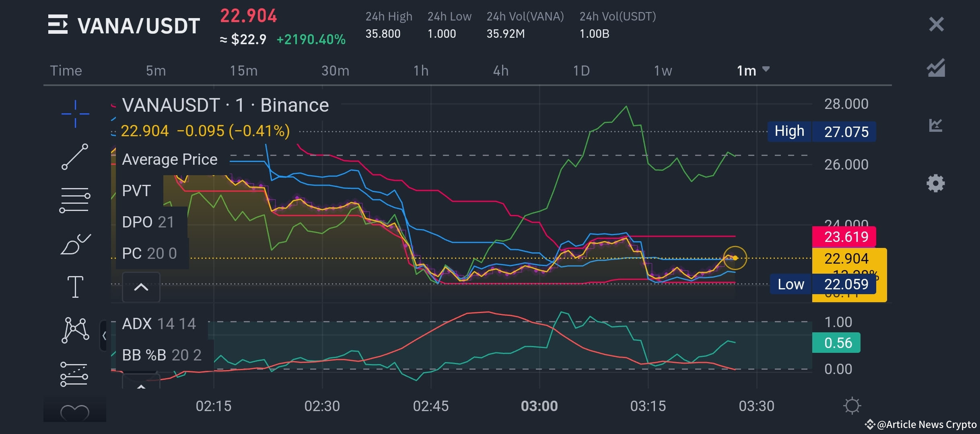Select the text annotation tool

tap(74, 286)
